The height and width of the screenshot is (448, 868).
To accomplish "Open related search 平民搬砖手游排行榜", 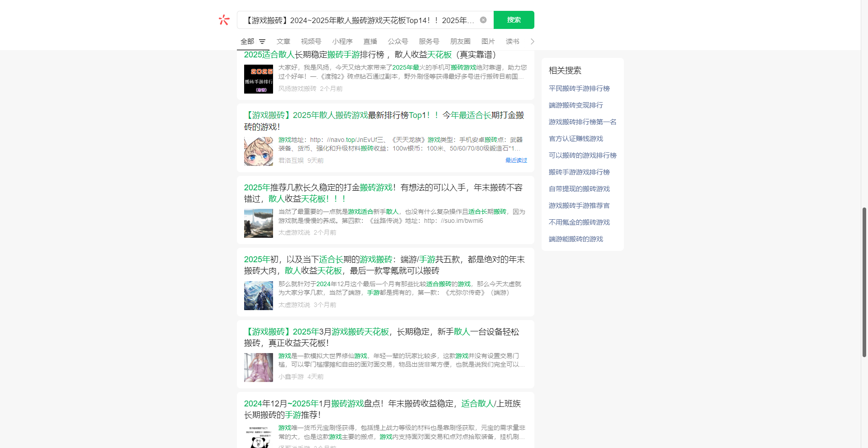I will point(579,89).
